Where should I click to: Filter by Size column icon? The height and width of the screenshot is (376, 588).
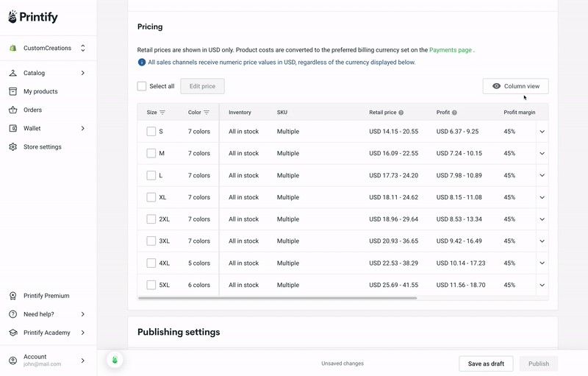[x=162, y=113]
